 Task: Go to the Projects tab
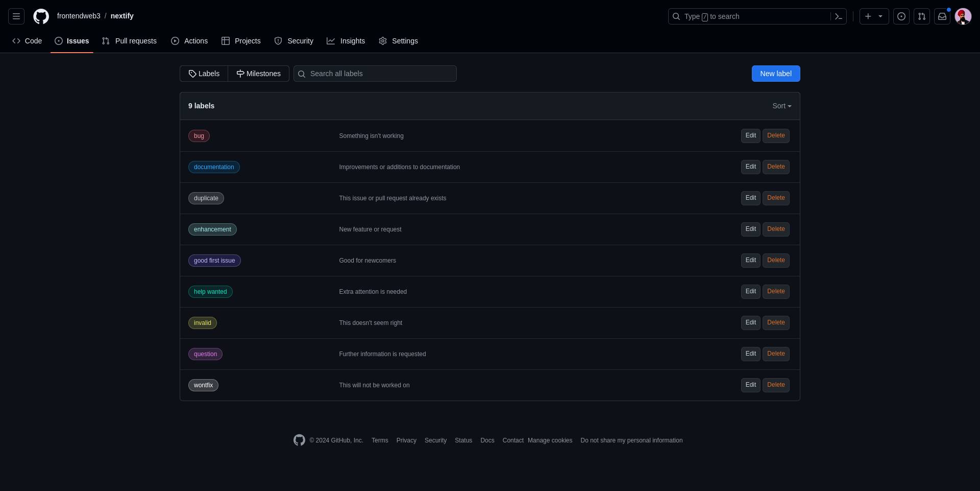pos(241,41)
